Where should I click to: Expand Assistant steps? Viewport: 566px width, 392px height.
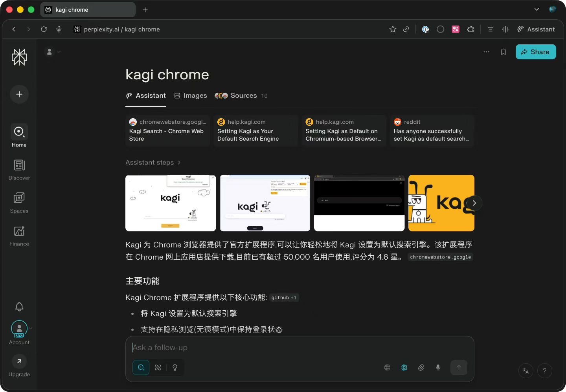153,163
